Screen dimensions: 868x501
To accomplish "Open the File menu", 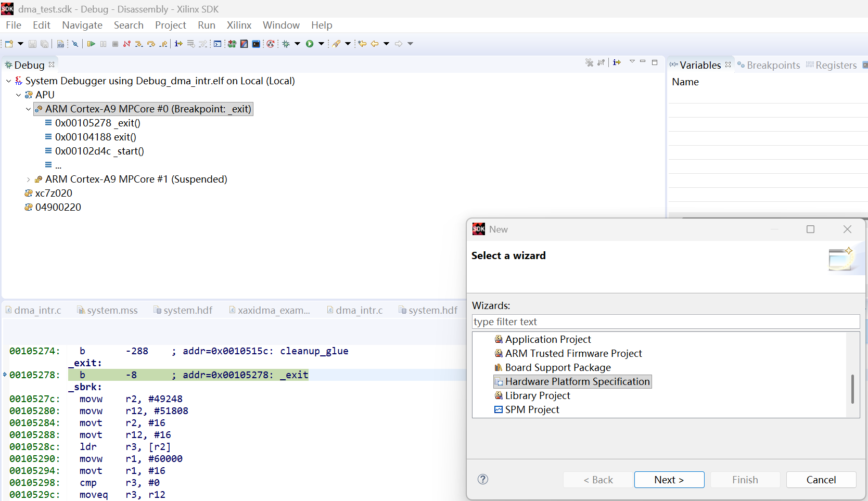I will [14, 25].
